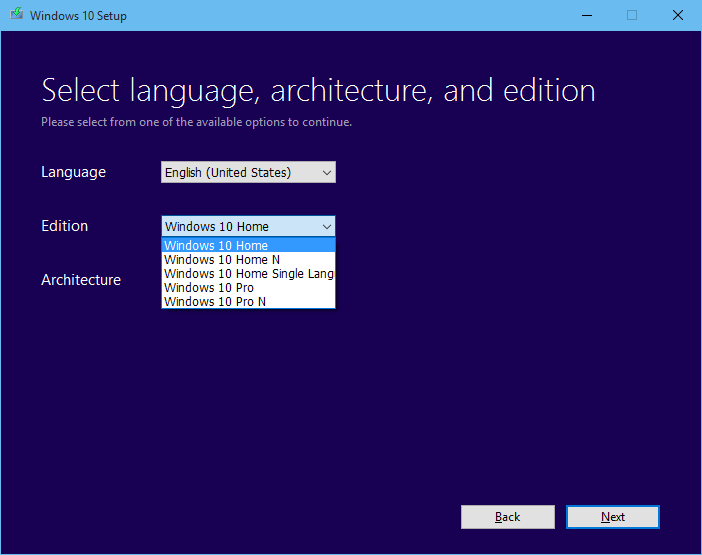Select Windows 10 Home N option

coord(248,260)
